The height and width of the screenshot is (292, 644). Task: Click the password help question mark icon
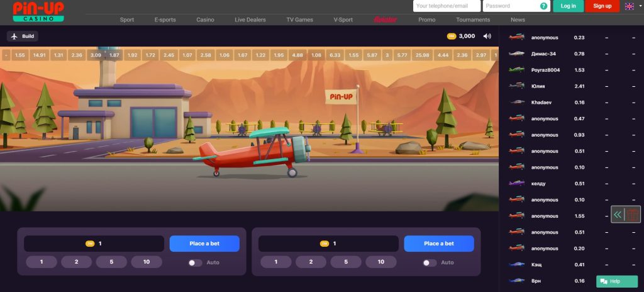544,6
